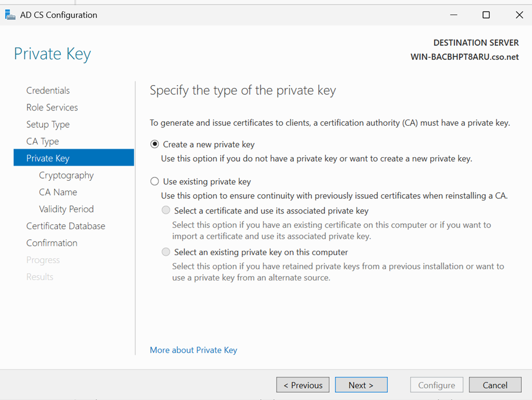The width and height of the screenshot is (532, 400).
Task: Go to Validity Period sub-step
Action: [x=66, y=209]
